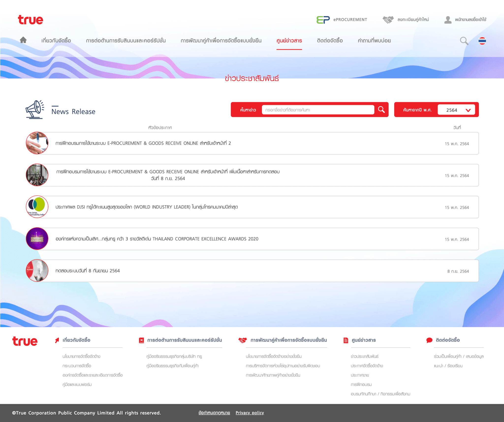Screen dimensions: 504x422
Task: Submit news search with magnifier button
Action: pos(381,110)
